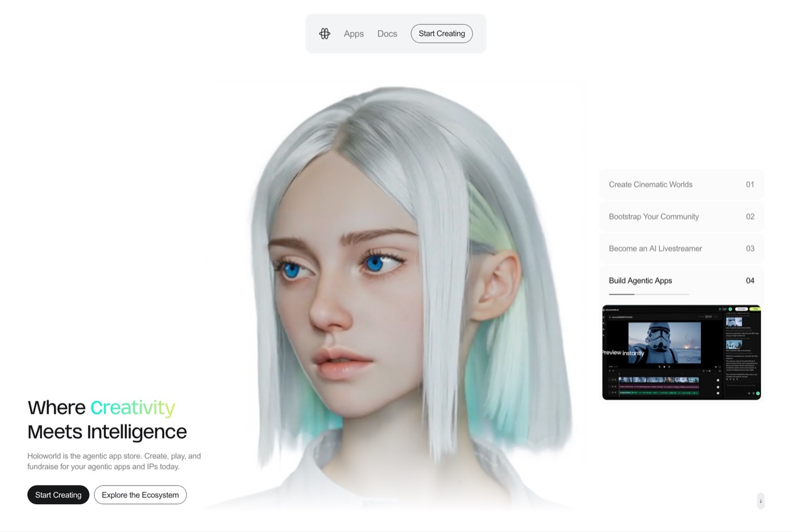Open the Apps menu item
The image size is (792, 532).
pyautogui.click(x=353, y=33)
